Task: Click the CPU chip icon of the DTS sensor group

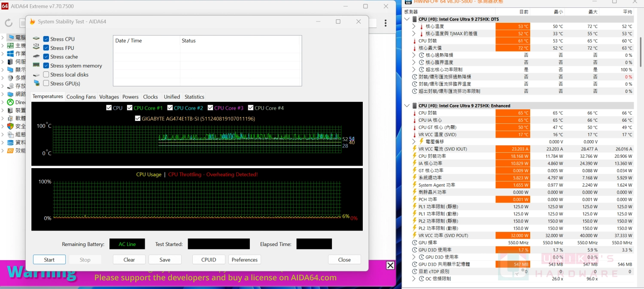Action: (x=414, y=19)
